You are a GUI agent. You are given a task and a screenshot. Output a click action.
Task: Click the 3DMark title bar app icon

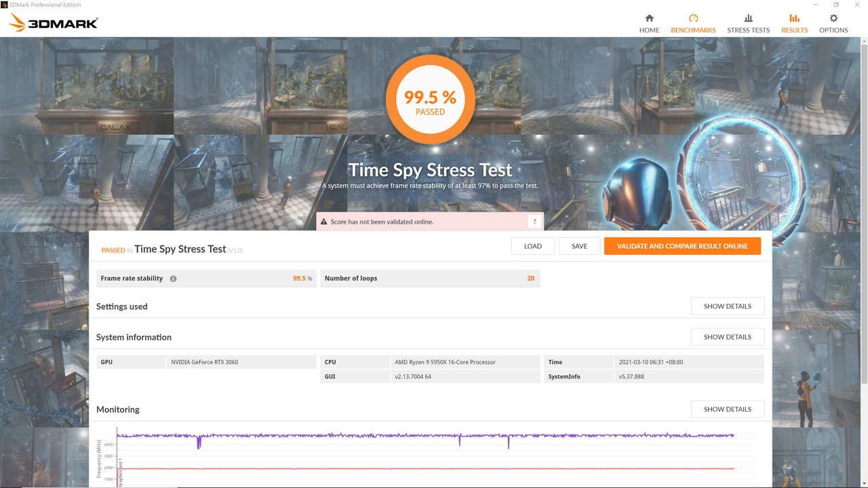coord(4,4)
